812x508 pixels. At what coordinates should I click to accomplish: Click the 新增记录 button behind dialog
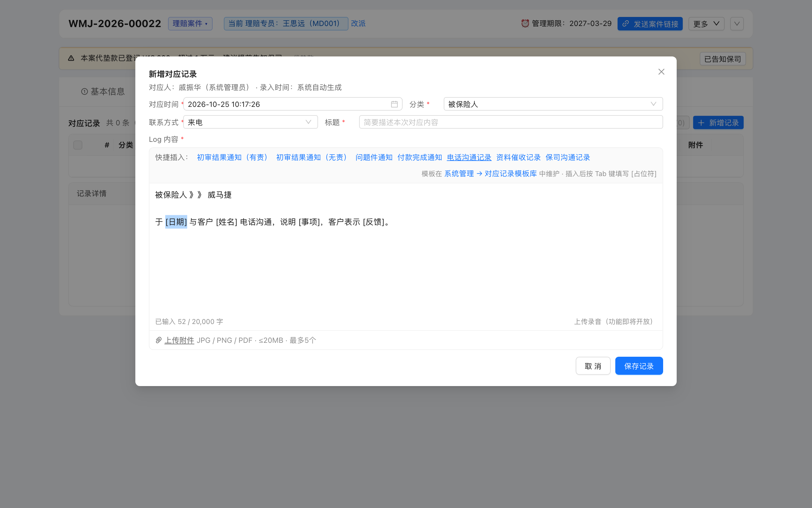coord(718,123)
